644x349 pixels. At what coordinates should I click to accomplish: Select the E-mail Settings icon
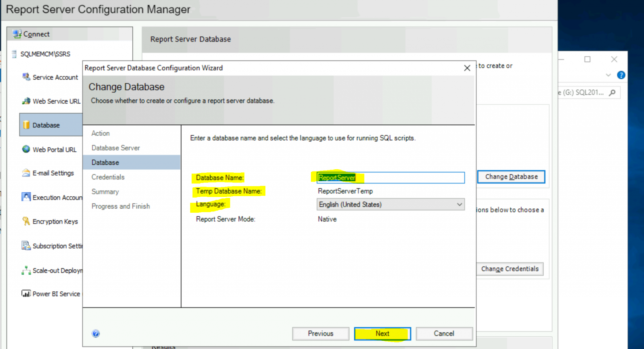click(x=25, y=173)
